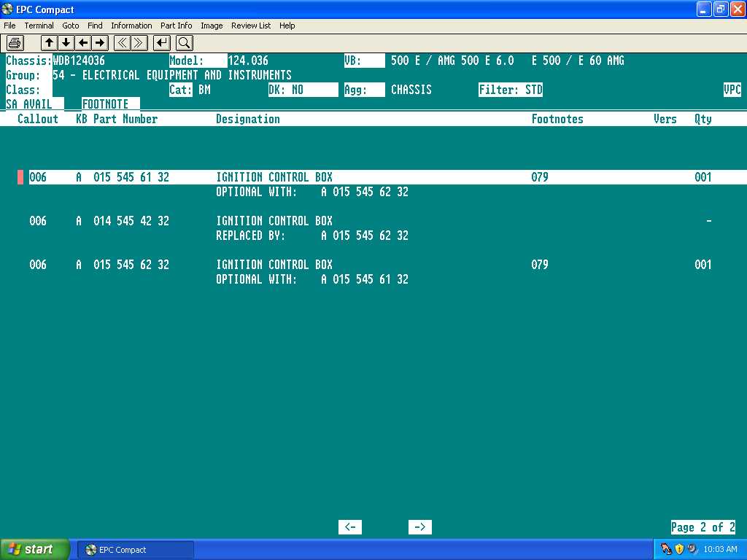Click the -> next page button
747x560 pixels.
coord(420,527)
